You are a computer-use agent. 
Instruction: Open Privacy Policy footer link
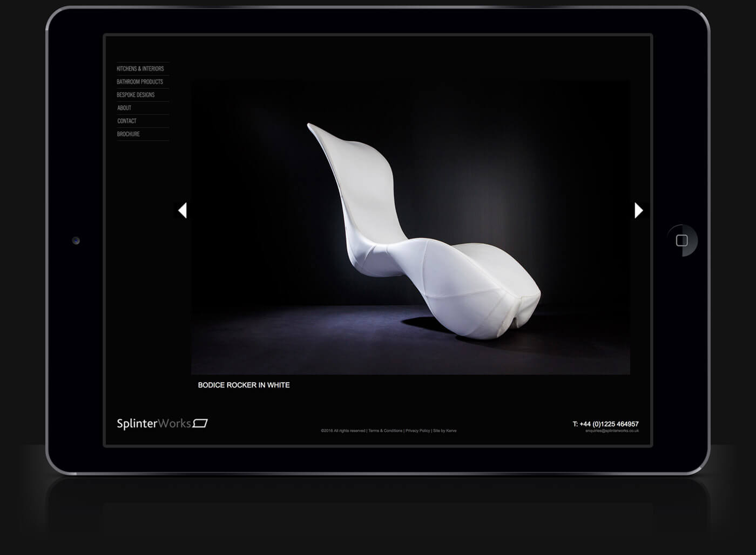(417, 431)
